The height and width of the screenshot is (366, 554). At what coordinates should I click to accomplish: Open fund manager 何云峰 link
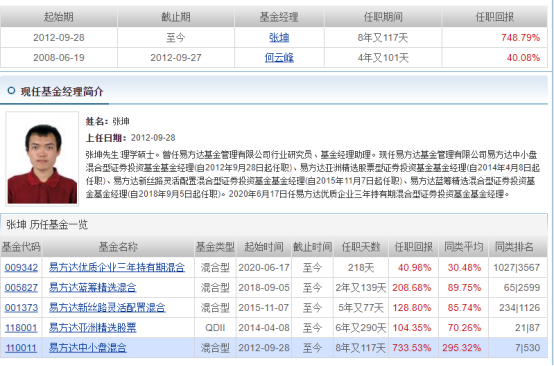click(x=279, y=58)
